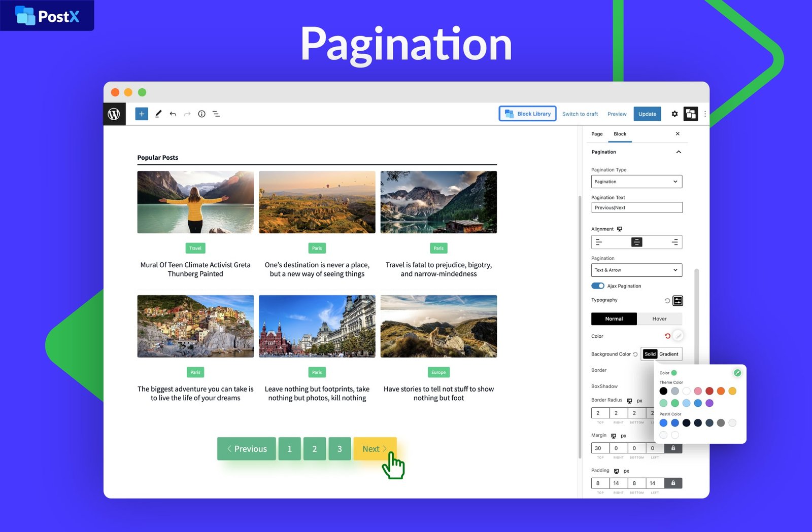
Task: Select the pencil edit tool icon
Action: [158, 114]
